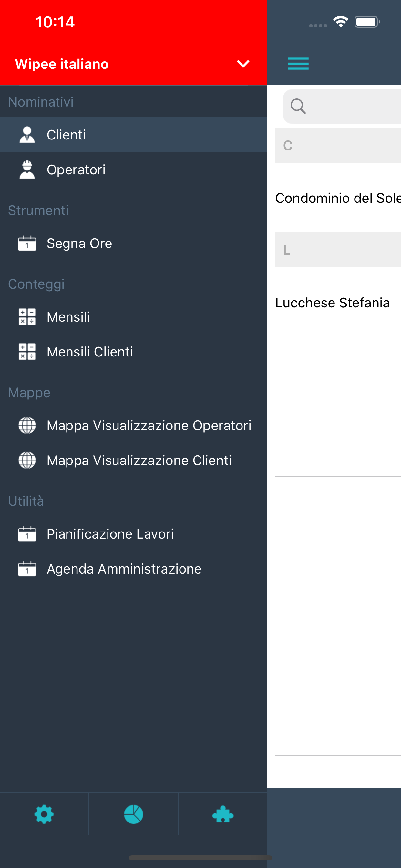
Task: Tap the calendar icon next to Segna Ore
Action: [27, 243]
